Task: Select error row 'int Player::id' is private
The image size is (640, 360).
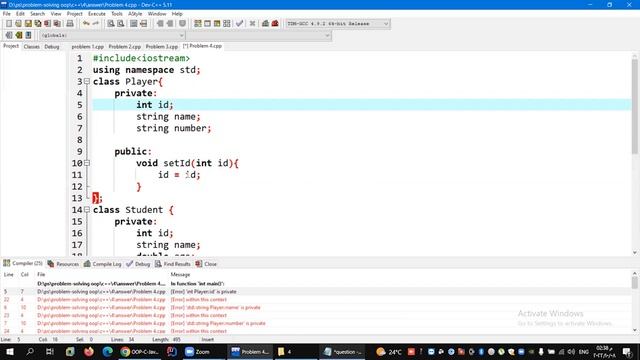Action: click(x=316, y=292)
